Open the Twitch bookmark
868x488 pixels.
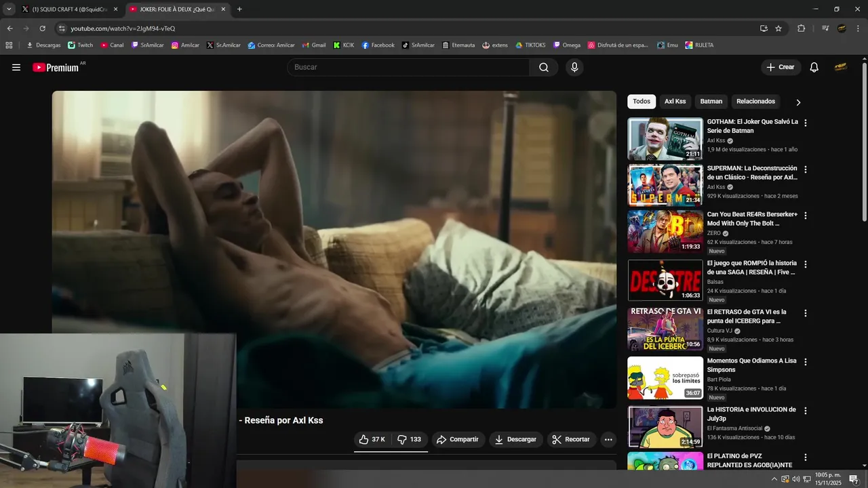pyautogui.click(x=81, y=45)
